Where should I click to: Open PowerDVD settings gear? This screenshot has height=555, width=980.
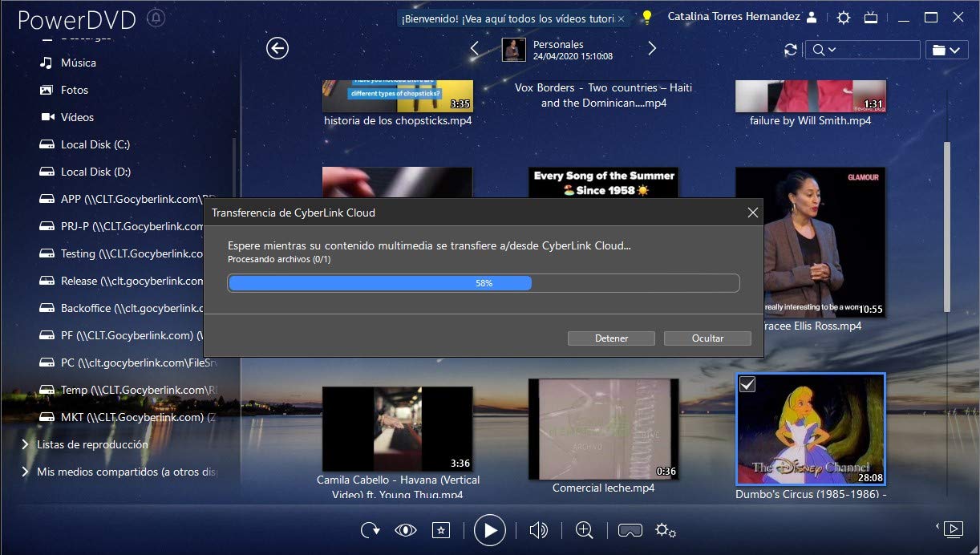click(x=844, y=17)
